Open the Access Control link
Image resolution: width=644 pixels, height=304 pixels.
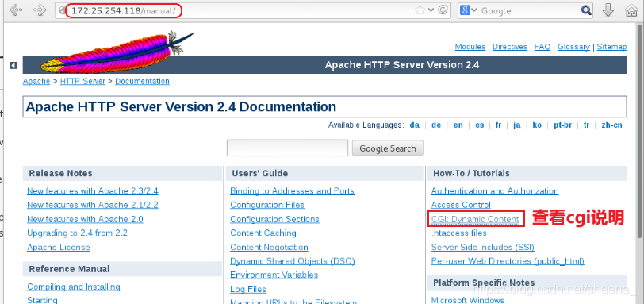461,205
